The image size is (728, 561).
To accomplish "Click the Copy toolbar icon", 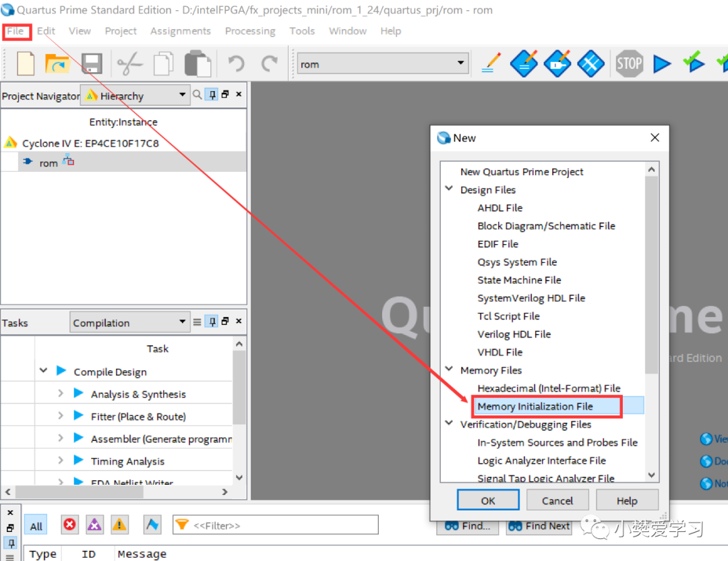I will click(x=163, y=63).
